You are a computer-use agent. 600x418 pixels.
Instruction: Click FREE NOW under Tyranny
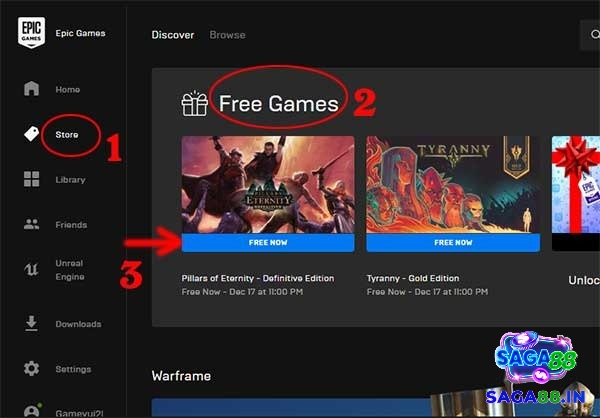(453, 243)
